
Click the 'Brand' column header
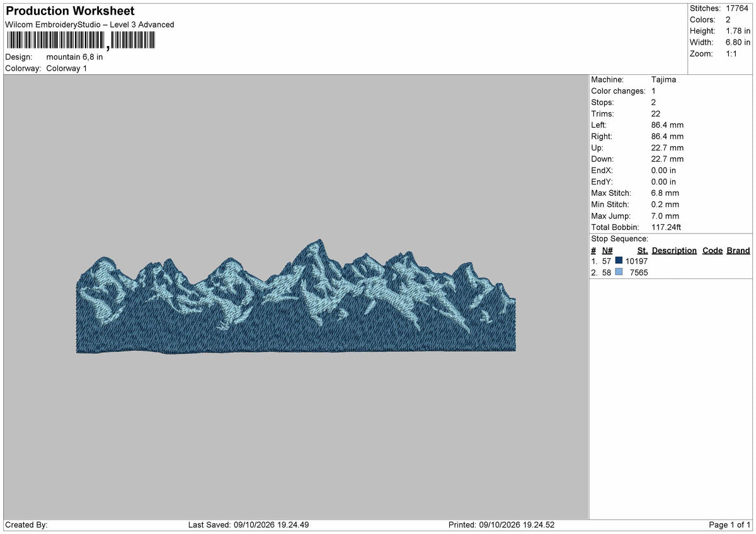coord(738,251)
